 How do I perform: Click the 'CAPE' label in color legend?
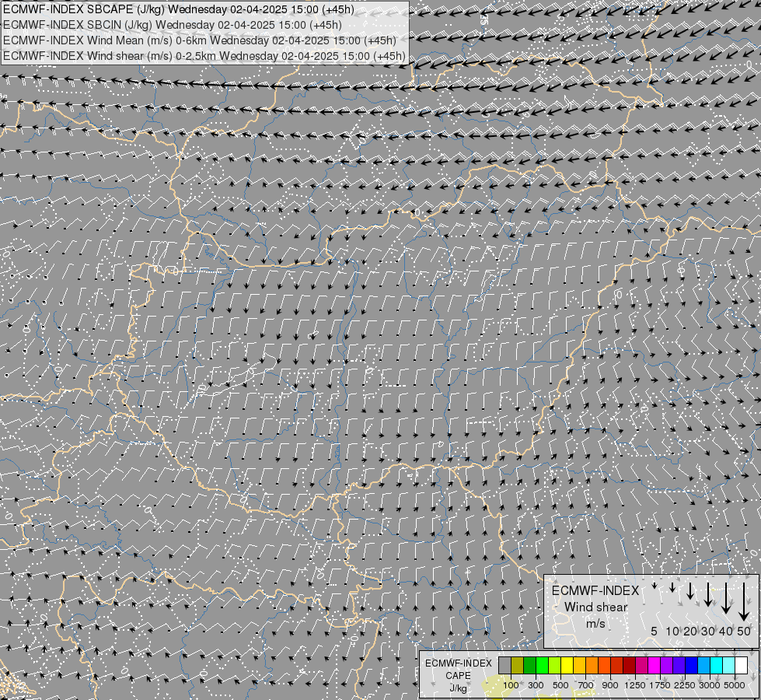point(458,676)
